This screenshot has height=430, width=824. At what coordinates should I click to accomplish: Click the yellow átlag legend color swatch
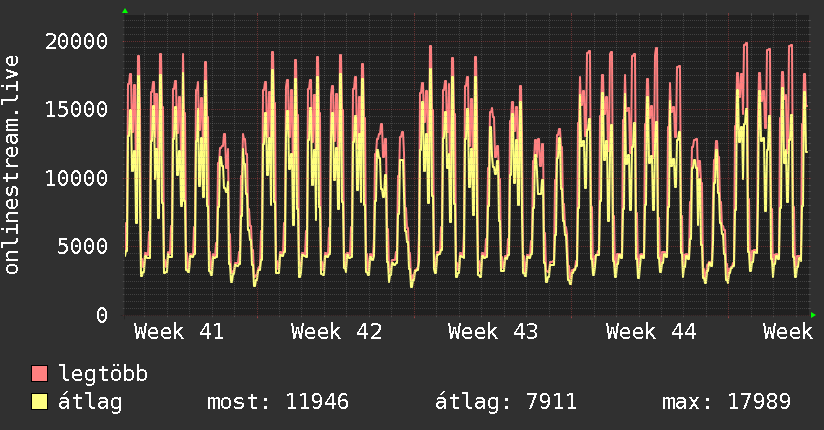pyautogui.click(x=39, y=403)
